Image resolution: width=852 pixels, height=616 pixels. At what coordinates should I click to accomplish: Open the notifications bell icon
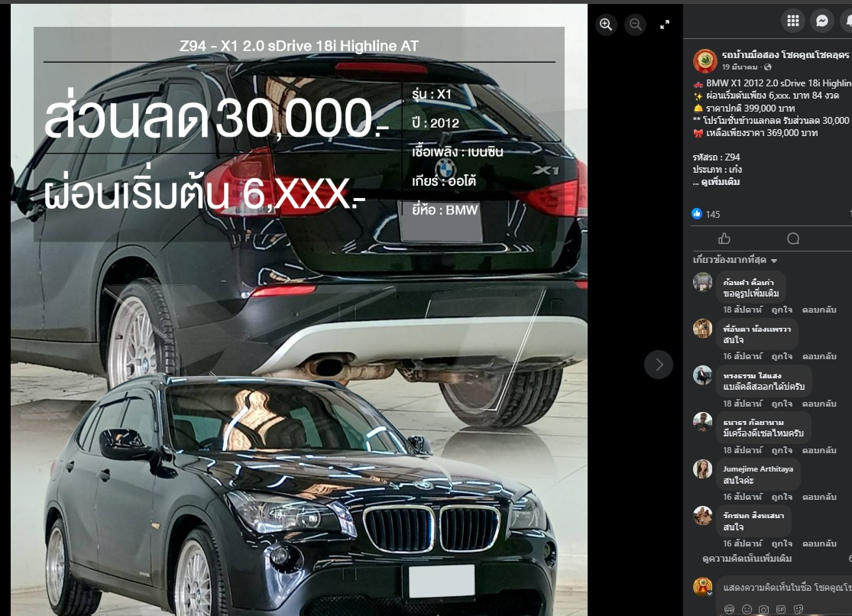pos(847,21)
